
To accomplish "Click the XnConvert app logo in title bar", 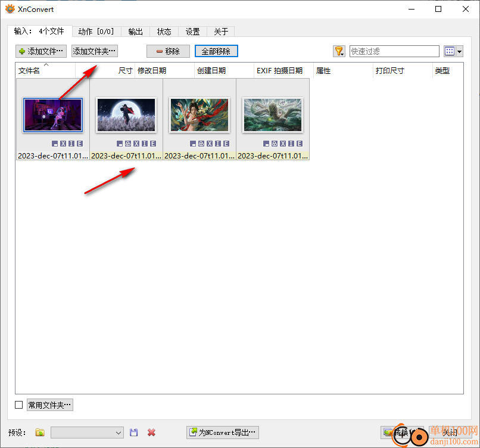I will pyautogui.click(x=10, y=9).
